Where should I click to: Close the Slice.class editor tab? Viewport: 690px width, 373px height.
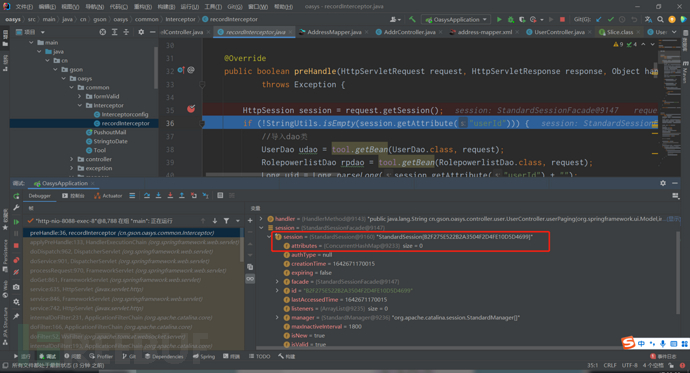pyautogui.click(x=639, y=32)
